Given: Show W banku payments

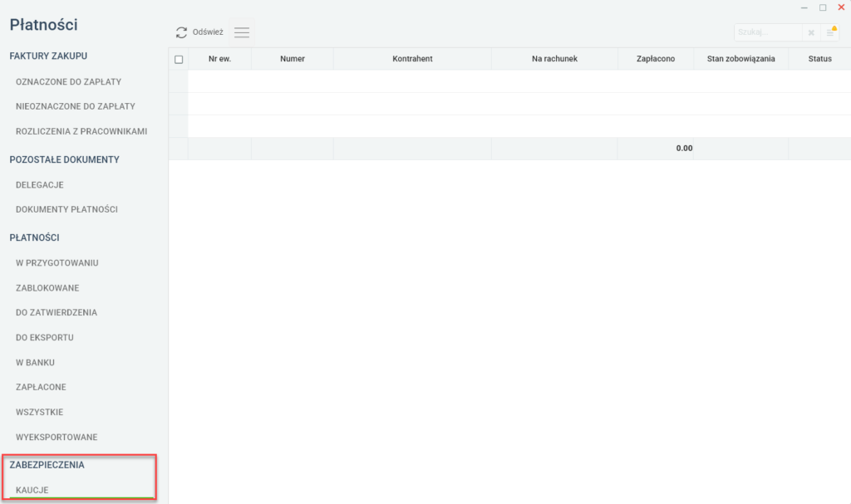Looking at the screenshot, I should coord(35,362).
